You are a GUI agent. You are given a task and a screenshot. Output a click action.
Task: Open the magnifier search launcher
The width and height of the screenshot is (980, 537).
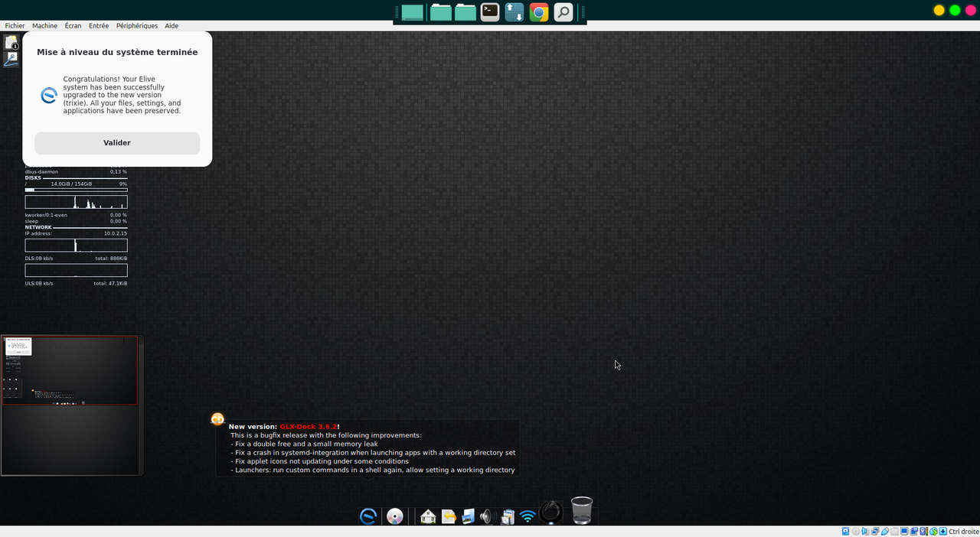coord(563,12)
